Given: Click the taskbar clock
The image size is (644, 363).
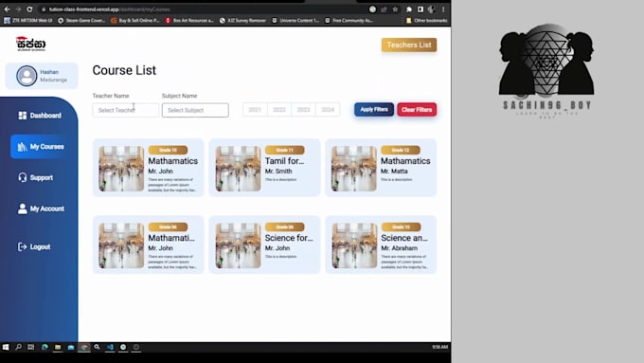Looking at the screenshot, I should click(439, 348).
